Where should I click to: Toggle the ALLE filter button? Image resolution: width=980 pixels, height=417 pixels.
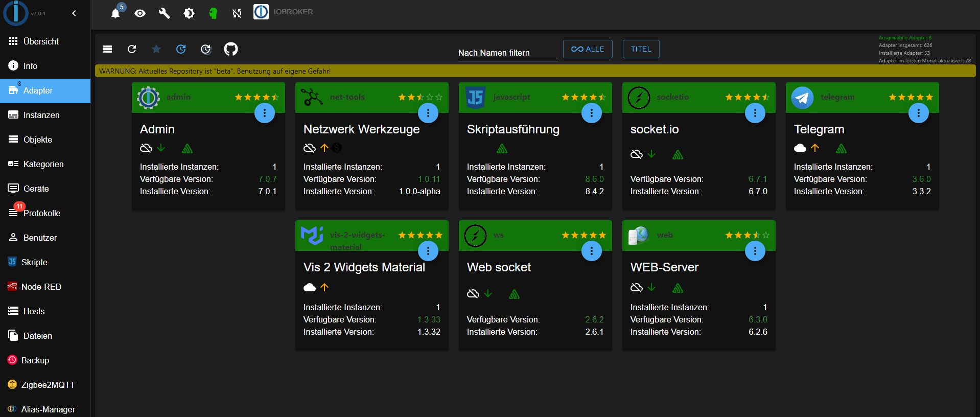pos(588,49)
